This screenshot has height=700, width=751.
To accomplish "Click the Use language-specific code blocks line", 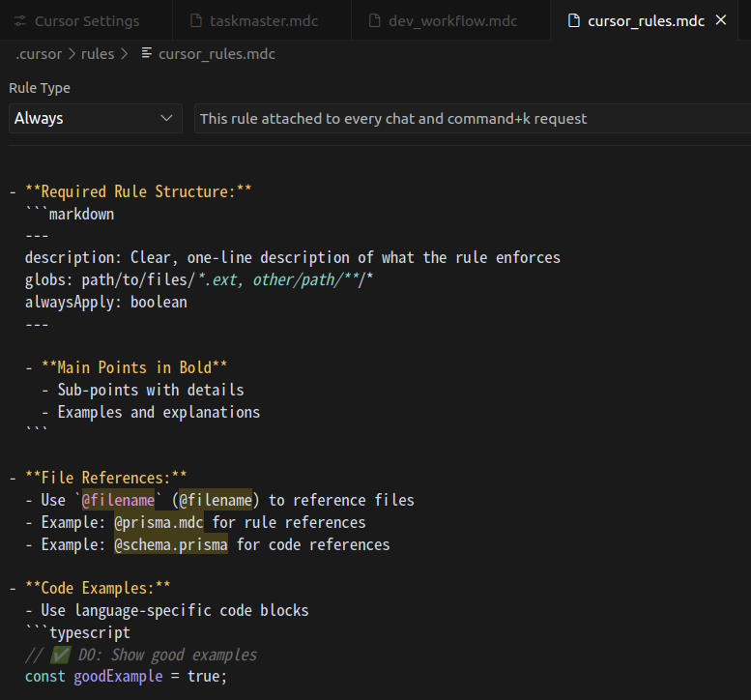I will 167,610.
